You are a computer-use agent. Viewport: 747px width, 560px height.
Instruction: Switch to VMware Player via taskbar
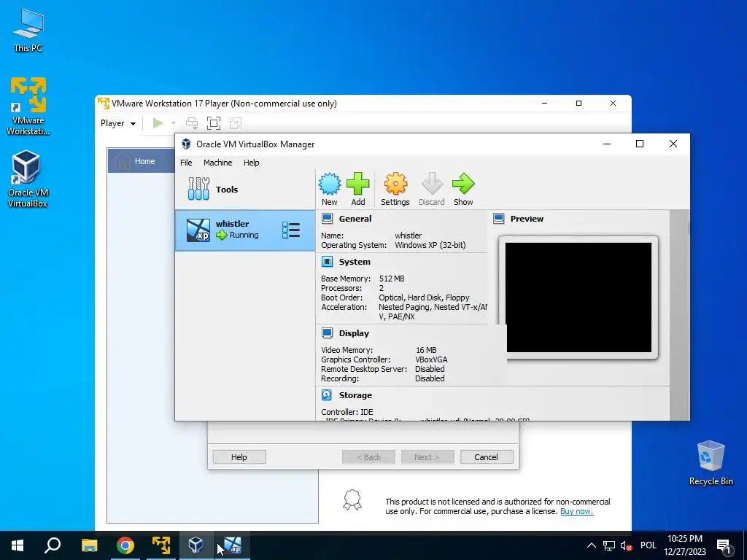point(161,545)
